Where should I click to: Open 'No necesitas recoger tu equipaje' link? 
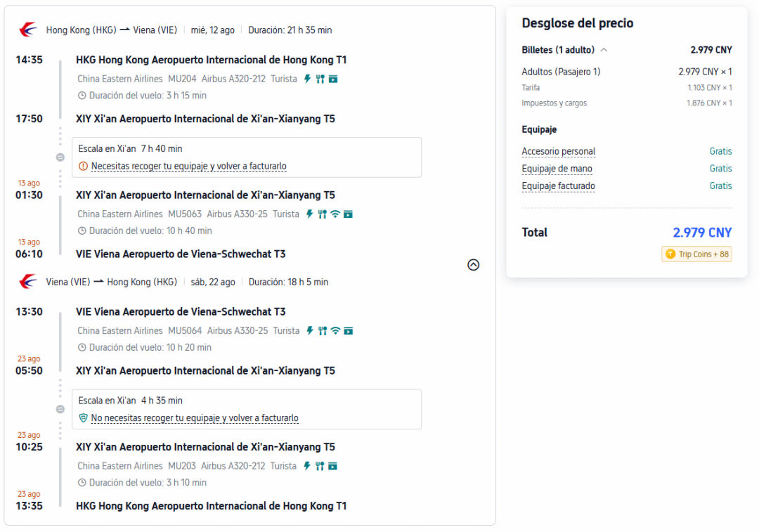click(x=195, y=417)
